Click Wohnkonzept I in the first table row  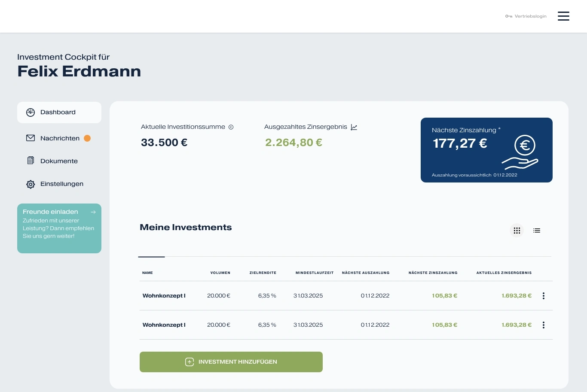tap(164, 296)
